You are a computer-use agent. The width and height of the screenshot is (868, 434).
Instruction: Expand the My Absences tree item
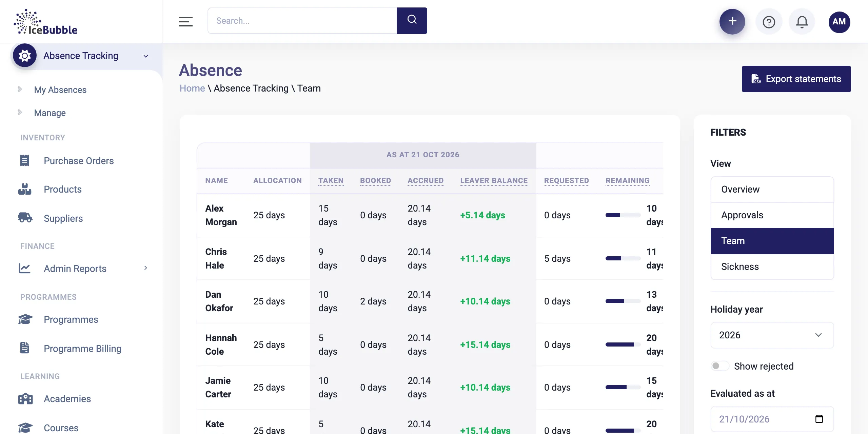click(20, 89)
